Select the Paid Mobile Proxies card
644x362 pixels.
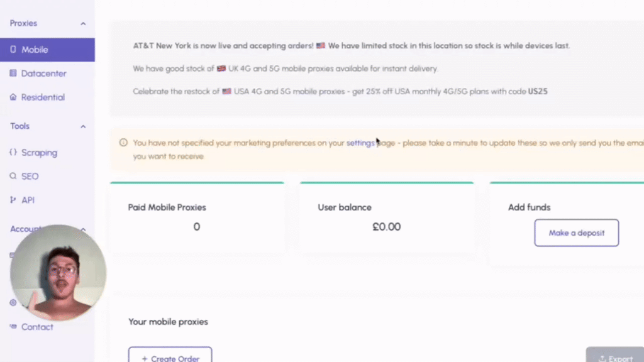[196, 217]
